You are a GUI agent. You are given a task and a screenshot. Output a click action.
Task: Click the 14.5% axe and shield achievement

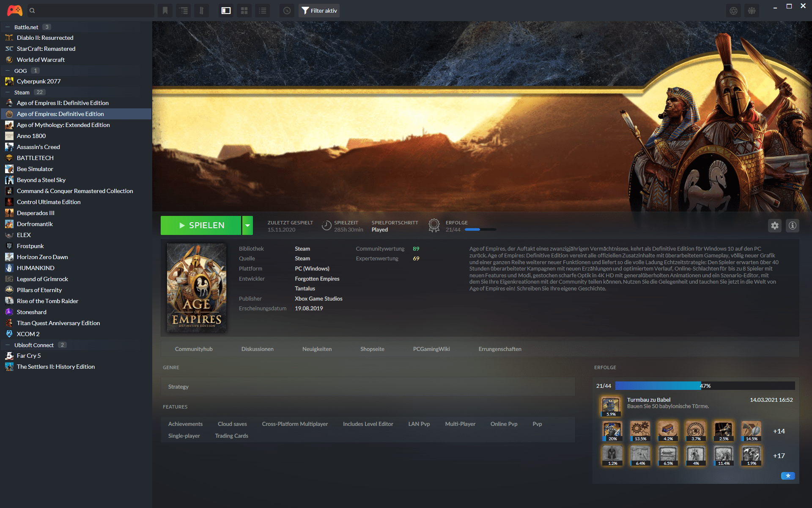752,431
